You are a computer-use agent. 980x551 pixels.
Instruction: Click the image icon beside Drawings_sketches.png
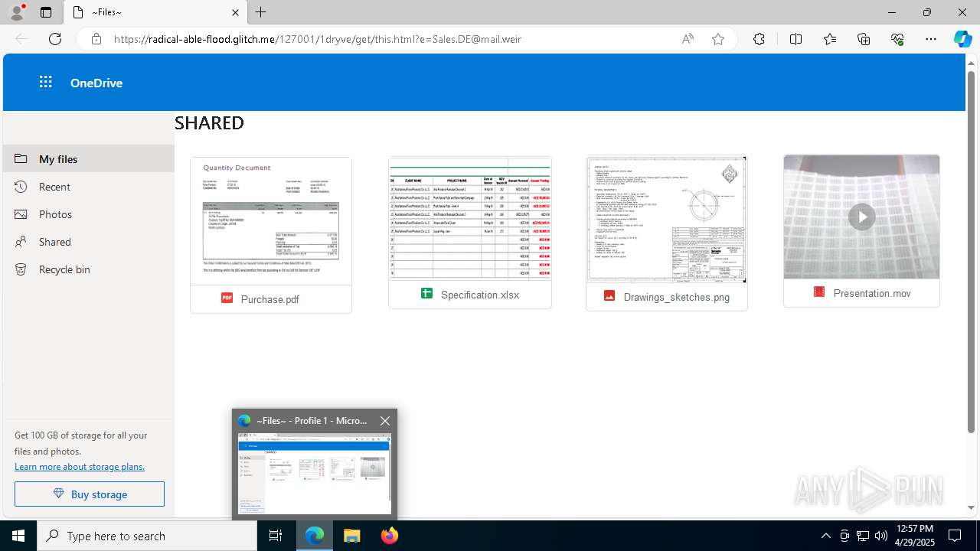point(609,296)
